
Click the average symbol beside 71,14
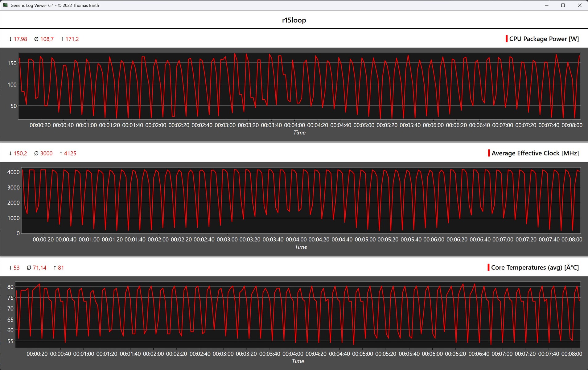tap(29, 268)
